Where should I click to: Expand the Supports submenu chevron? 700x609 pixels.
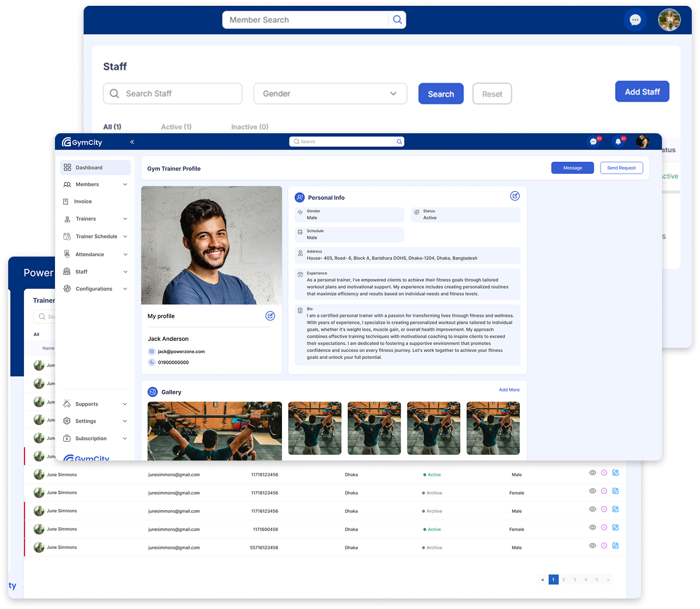pyautogui.click(x=125, y=404)
